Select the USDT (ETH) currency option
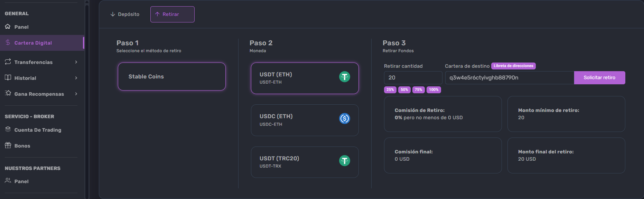The image size is (644, 199). point(305,78)
